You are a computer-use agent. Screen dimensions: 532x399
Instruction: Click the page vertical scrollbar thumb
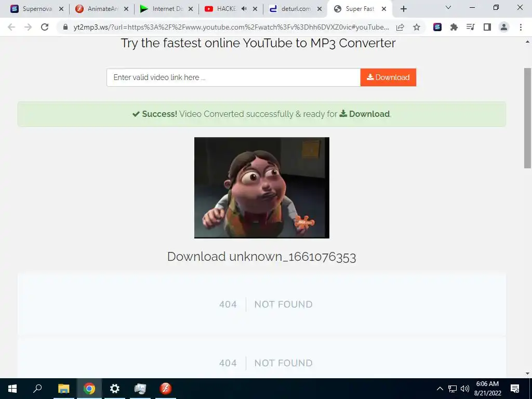[527, 118]
